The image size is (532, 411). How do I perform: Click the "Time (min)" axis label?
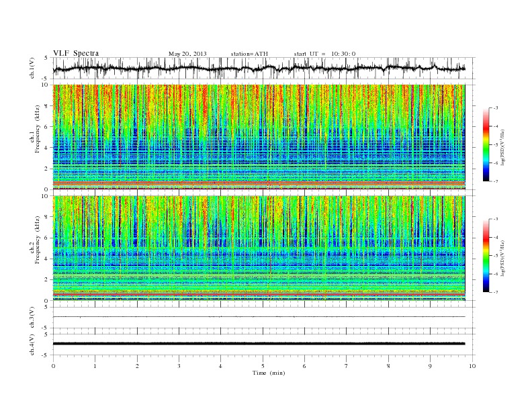tap(269, 373)
